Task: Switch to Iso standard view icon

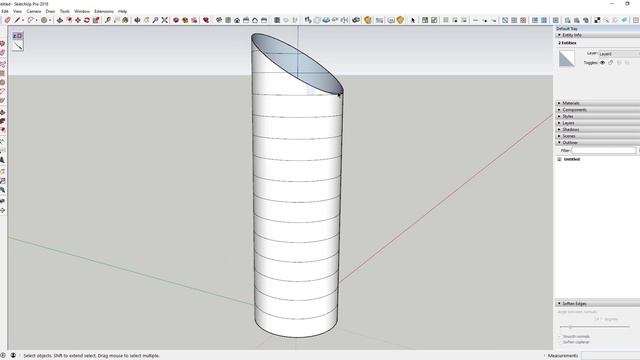Action: point(219,20)
